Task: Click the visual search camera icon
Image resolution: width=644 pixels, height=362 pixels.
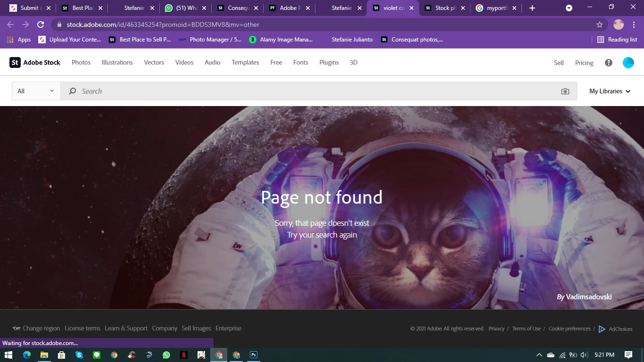Action: [x=565, y=91]
